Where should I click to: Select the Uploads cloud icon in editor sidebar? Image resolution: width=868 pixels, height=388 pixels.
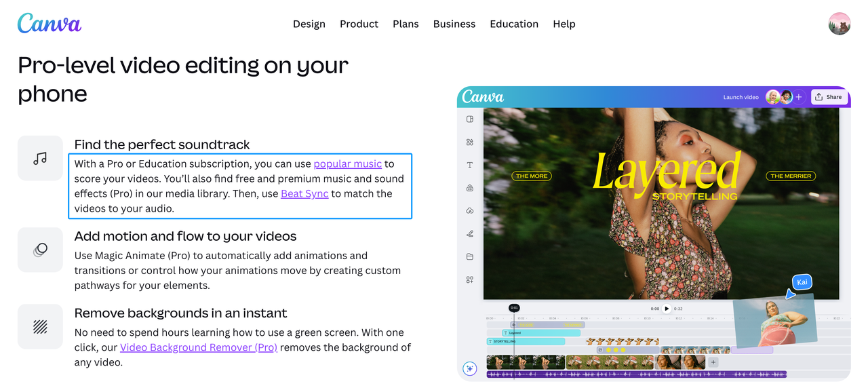point(470,211)
